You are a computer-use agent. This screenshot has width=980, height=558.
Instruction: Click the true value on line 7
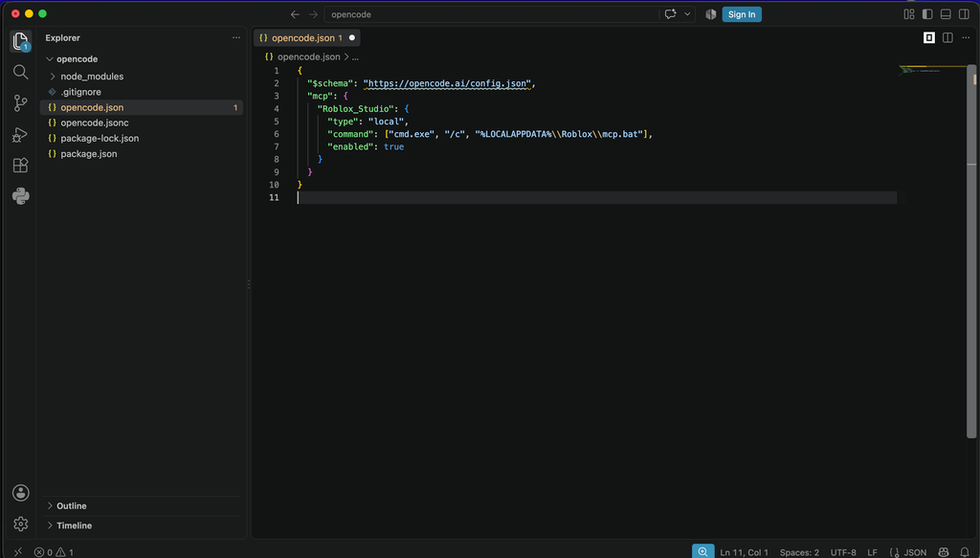click(x=393, y=146)
